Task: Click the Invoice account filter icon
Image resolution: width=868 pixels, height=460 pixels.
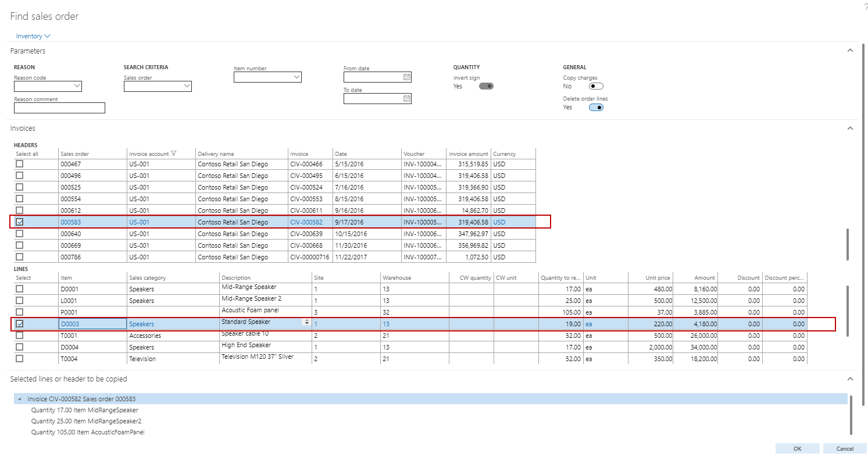Action: point(173,154)
